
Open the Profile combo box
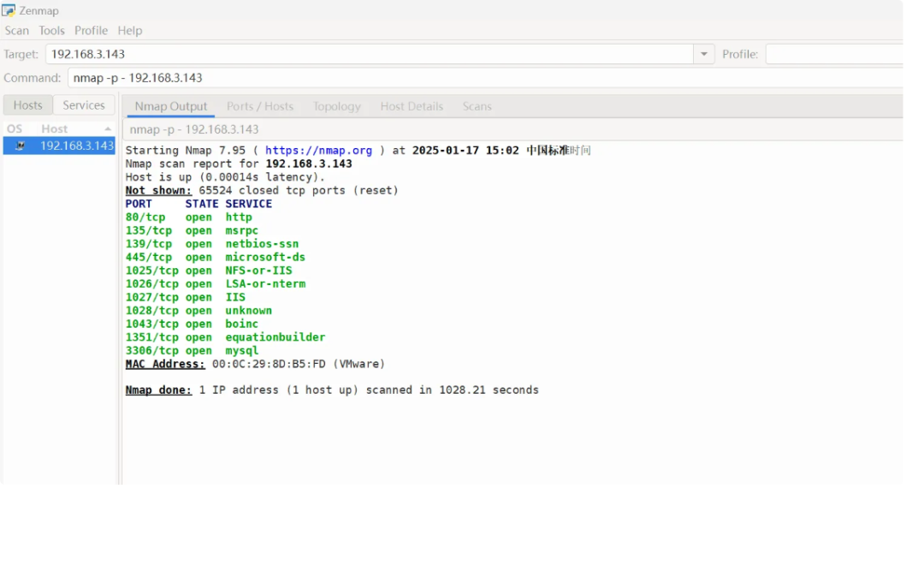point(834,54)
